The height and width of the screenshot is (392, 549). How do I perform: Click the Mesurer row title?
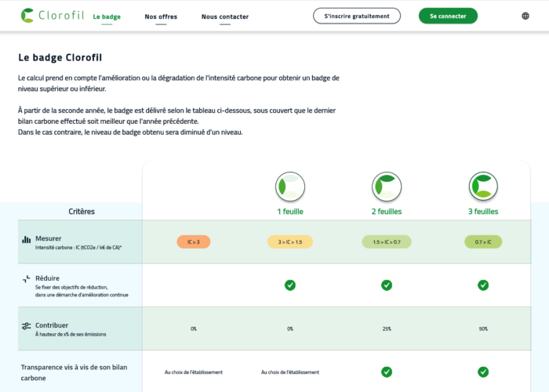point(49,238)
